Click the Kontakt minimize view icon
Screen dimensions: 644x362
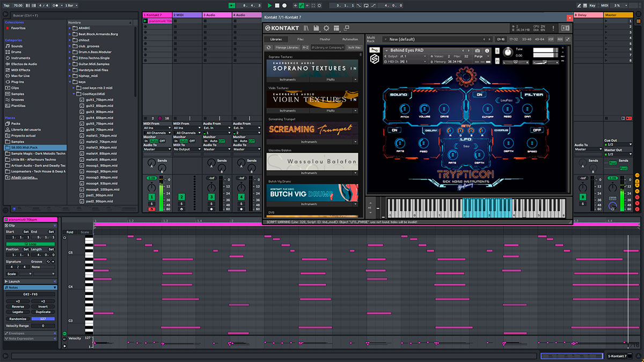(346, 28)
